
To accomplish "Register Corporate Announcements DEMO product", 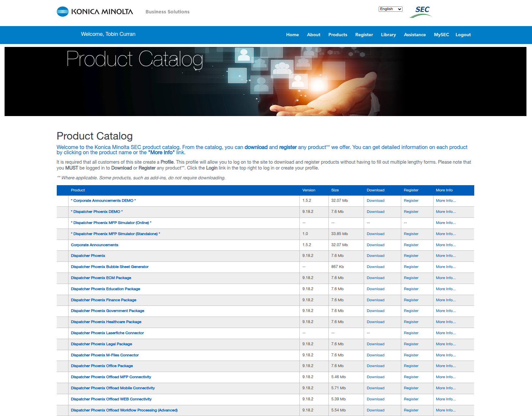I will pyautogui.click(x=411, y=201).
